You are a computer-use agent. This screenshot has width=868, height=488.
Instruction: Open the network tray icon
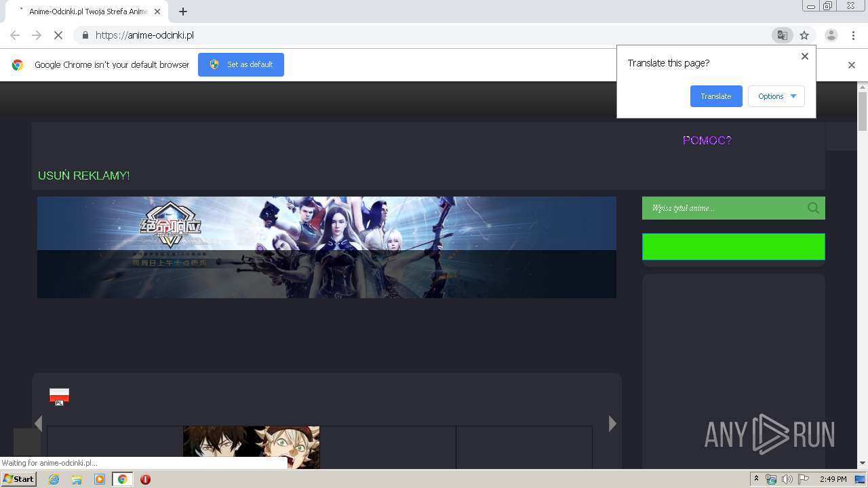pos(771,479)
